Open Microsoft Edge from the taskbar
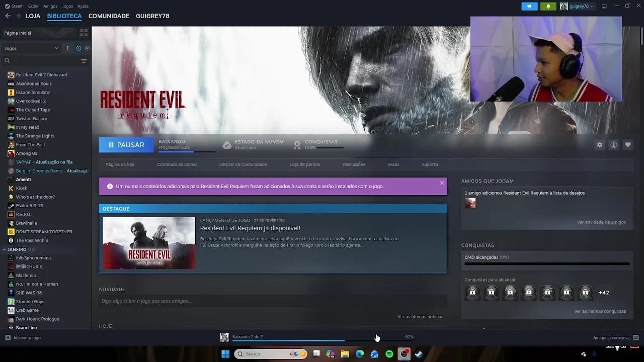 [360, 354]
